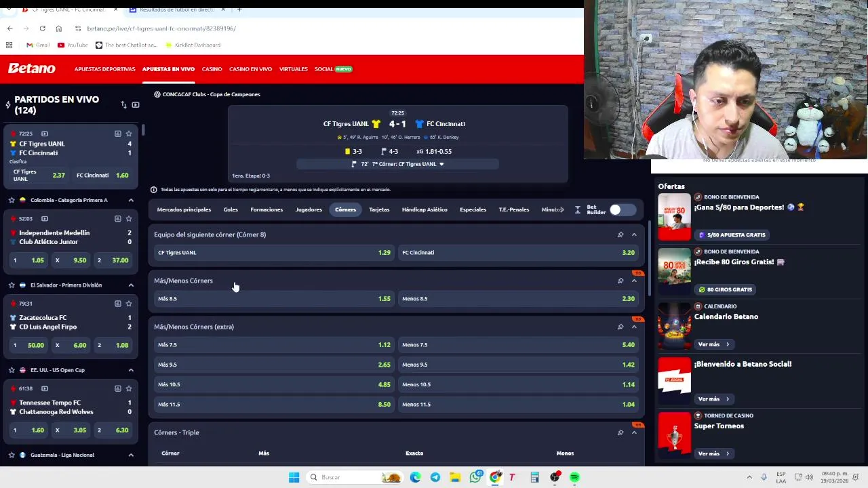The width and height of the screenshot is (868, 488).
Task: Open WhatsApp from the taskbar
Action: [x=475, y=477]
